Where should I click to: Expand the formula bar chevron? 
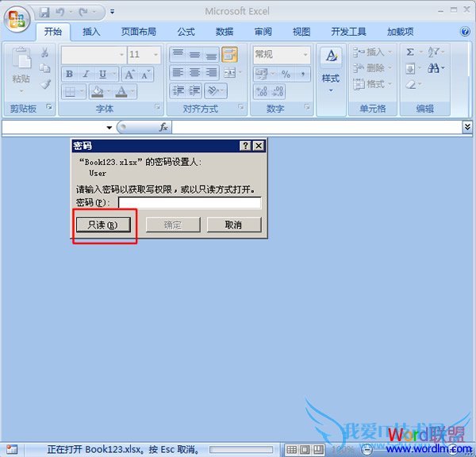[467, 127]
